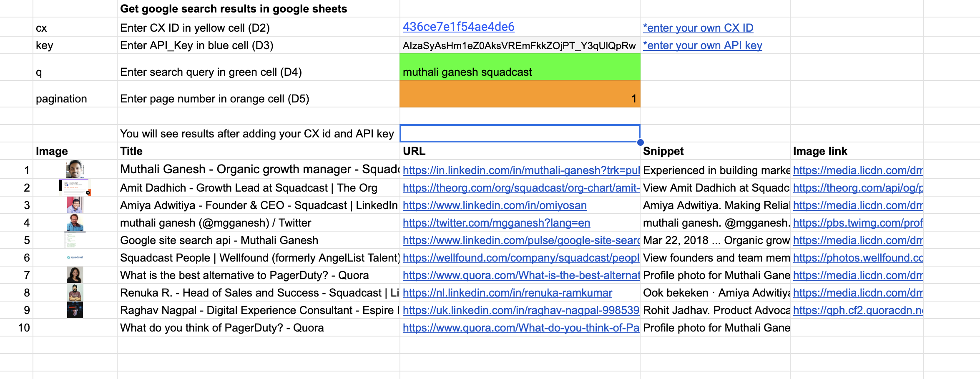Select the empty highlighted cell above URL header
980x379 pixels.
(520, 133)
